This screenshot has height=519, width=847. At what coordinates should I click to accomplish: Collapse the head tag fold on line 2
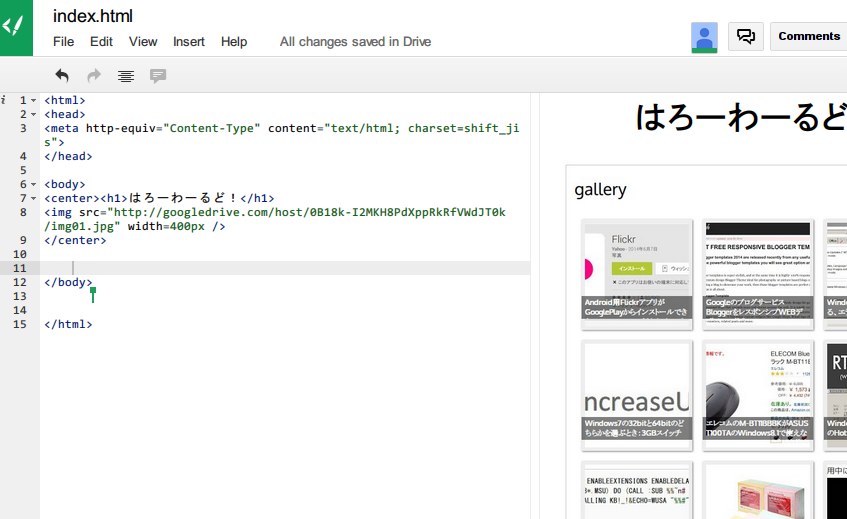pyautogui.click(x=33, y=114)
